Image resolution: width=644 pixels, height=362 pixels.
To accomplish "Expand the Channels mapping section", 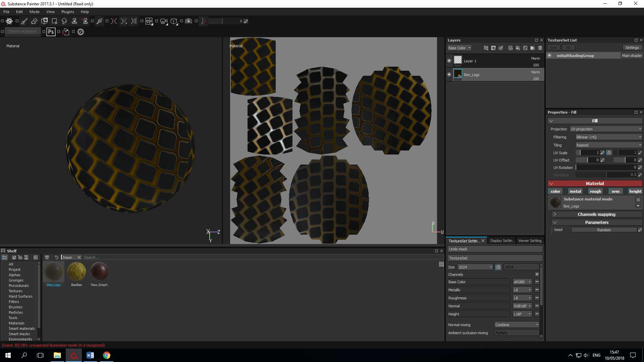I will 597,214.
